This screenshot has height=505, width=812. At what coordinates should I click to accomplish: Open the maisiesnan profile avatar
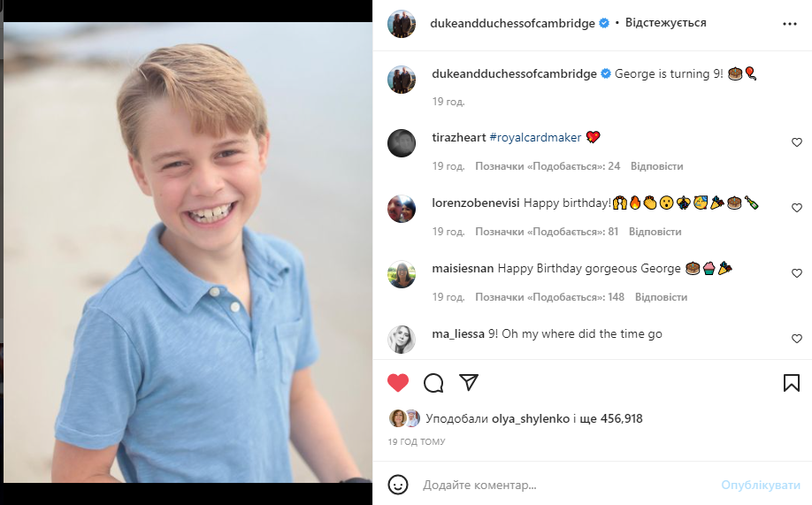click(x=402, y=273)
